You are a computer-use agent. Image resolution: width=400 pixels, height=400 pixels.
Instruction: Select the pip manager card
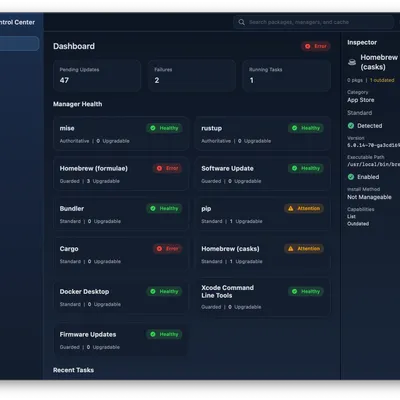263,214
